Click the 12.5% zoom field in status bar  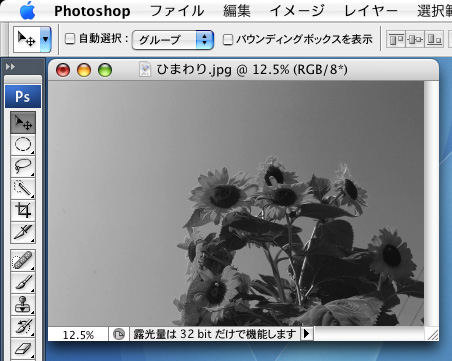(78, 334)
